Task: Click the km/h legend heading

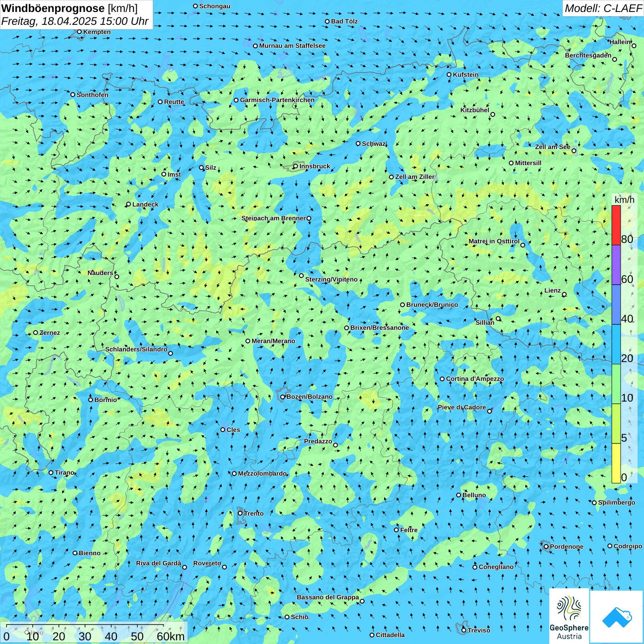Action: point(624,200)
